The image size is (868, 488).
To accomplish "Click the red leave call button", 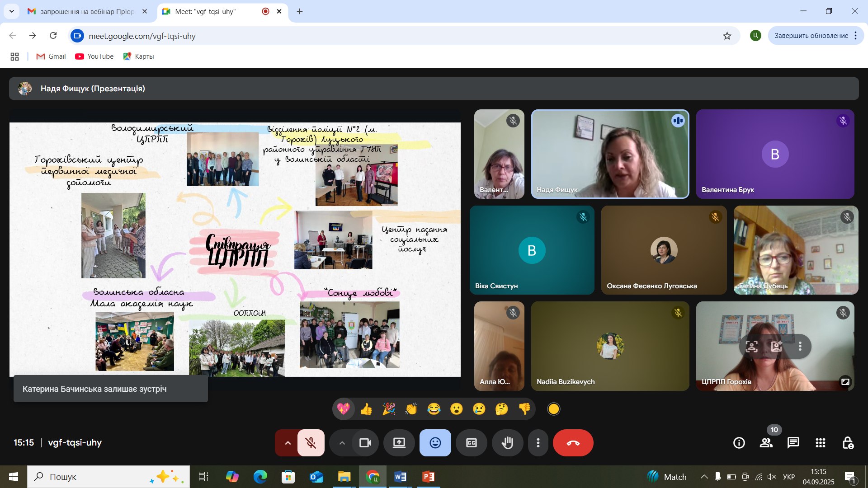I will 573,443.
